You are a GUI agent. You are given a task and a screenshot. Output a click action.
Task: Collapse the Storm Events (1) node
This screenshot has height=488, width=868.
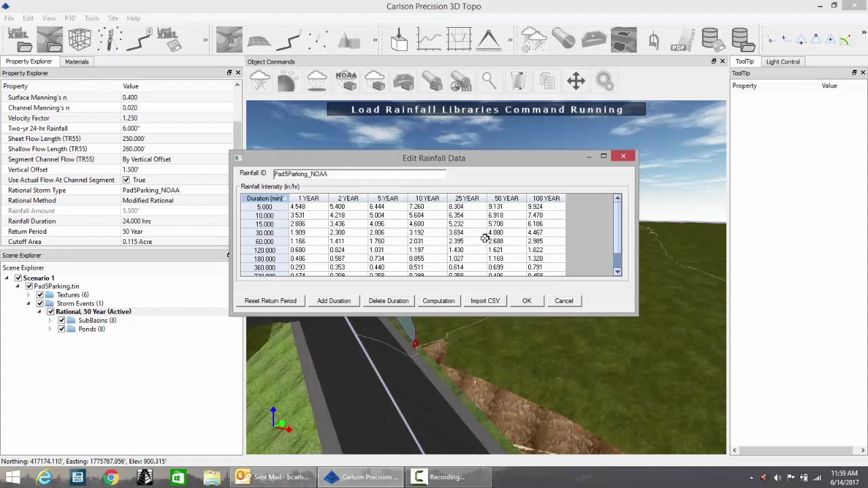28,303
